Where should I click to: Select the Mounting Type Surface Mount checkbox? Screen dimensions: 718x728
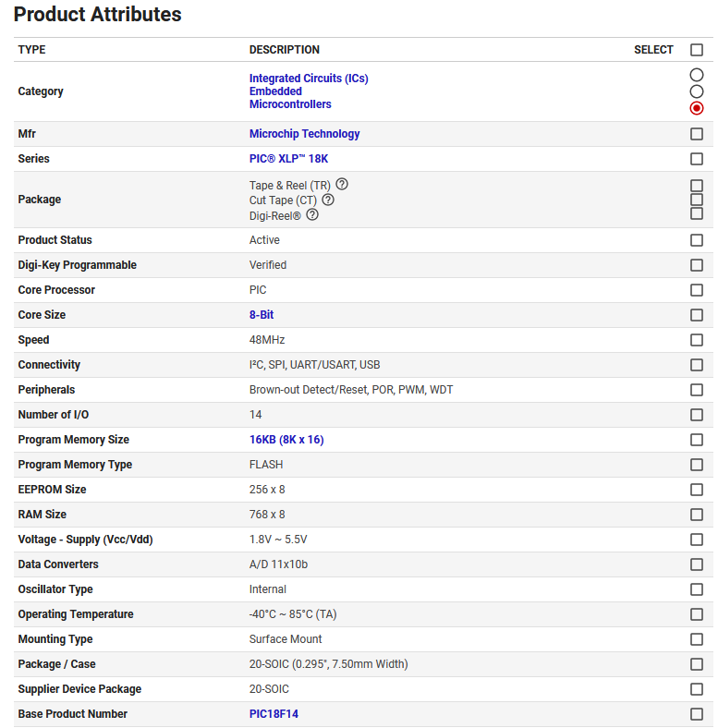(x=697, y=639)
